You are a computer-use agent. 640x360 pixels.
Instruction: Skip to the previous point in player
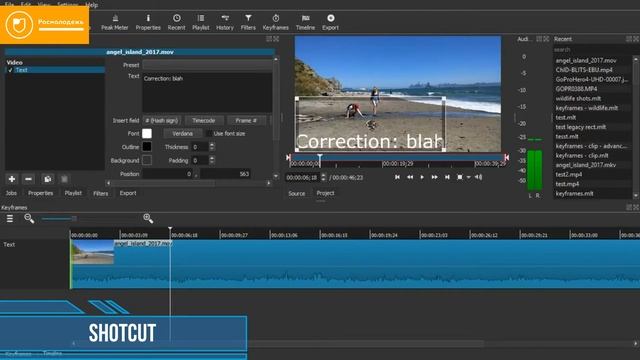[397, 177]
